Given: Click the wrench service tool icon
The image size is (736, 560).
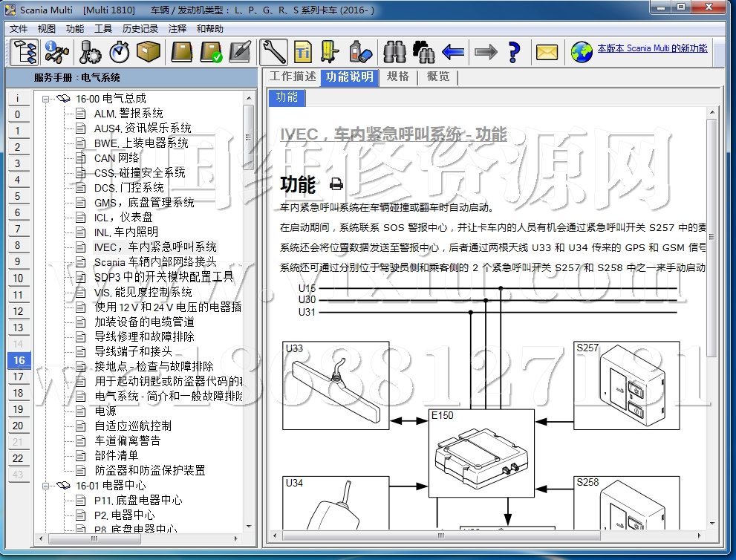Looking at the screenshot, I should click(x=273, y=52).
